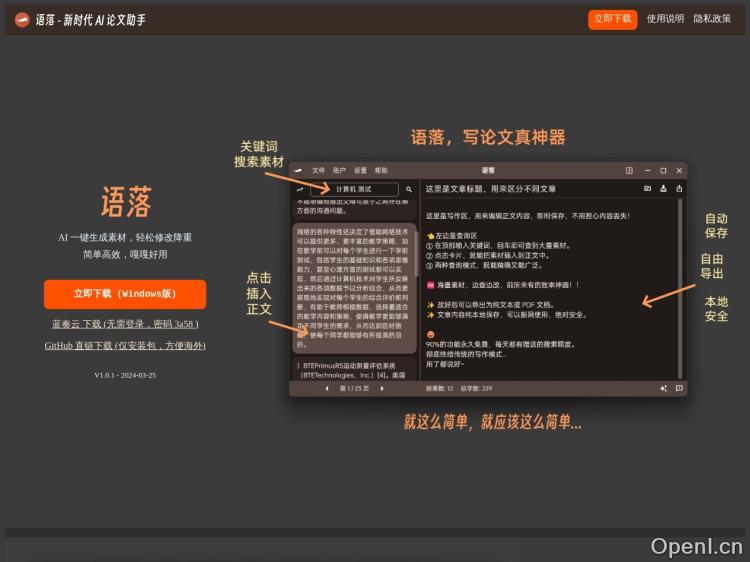Screen dimensions: 750x562
Task: Open the 账户 menu
Action: point(339,170)
